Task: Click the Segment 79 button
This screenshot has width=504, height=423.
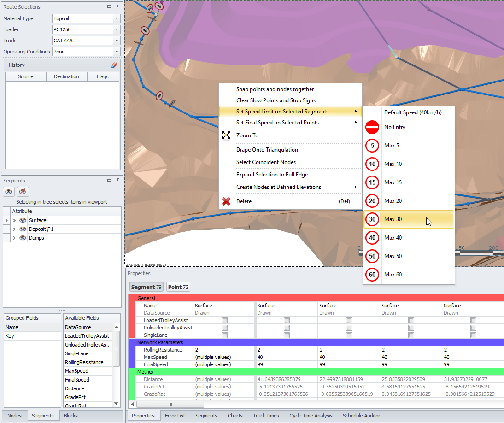Action: 146,287
